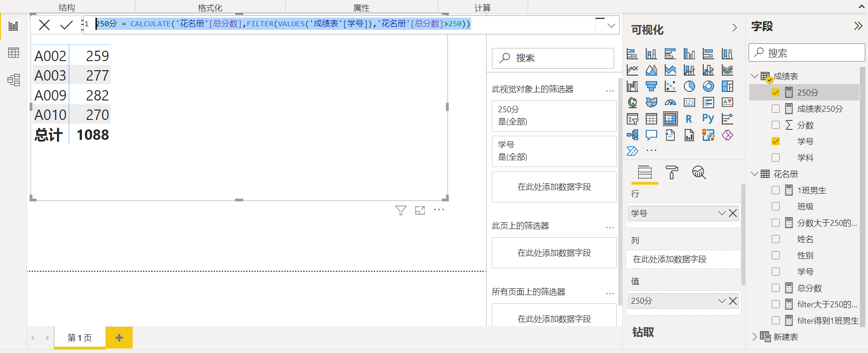
Task: Collapse the 成绩表 table node
Action: pyautogui.click(x=754, y=76)
